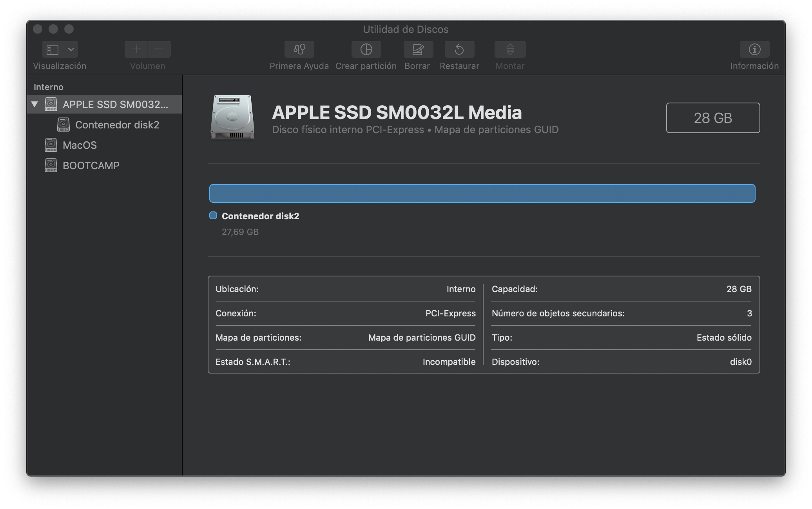Select APPLE SSD SM0032 in the sidebar
This screenshot has height=509, width=812.
(x=104, y=105)
